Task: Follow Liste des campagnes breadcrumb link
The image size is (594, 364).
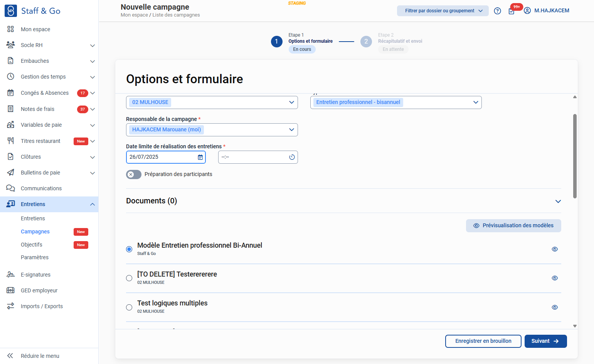Action: click(176, 15)
